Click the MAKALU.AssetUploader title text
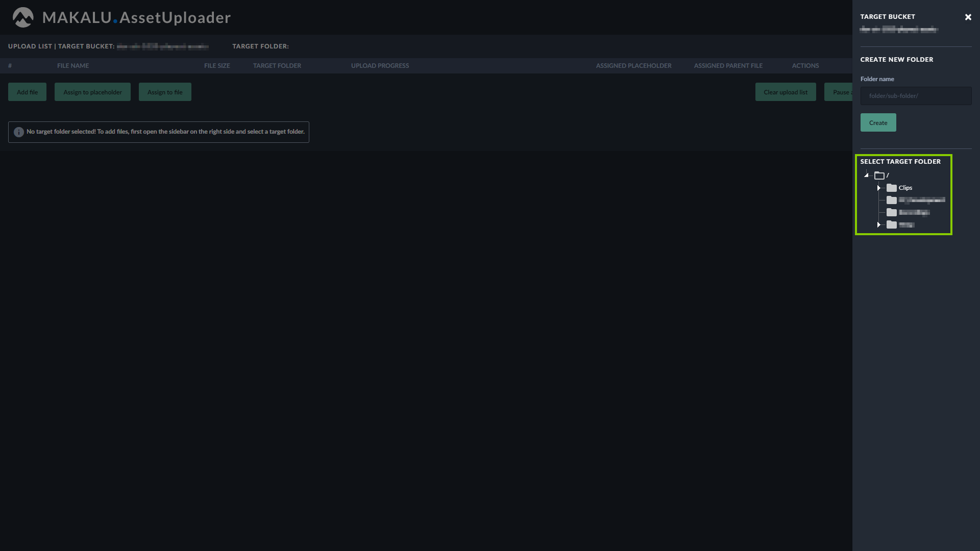Screen dimensions: 980x551 point(136,17)
